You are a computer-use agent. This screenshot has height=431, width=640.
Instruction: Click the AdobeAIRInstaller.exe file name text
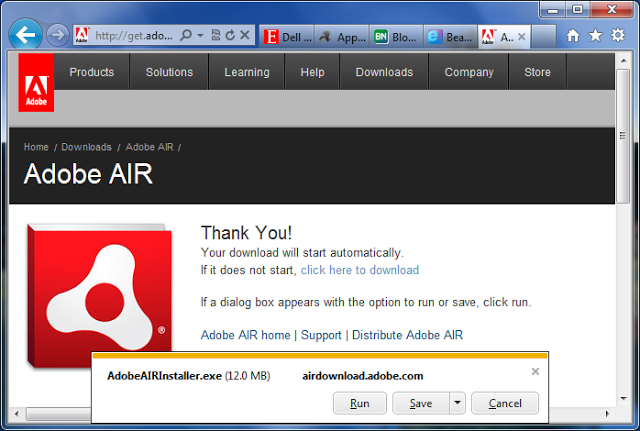click(x=164, y=375)
